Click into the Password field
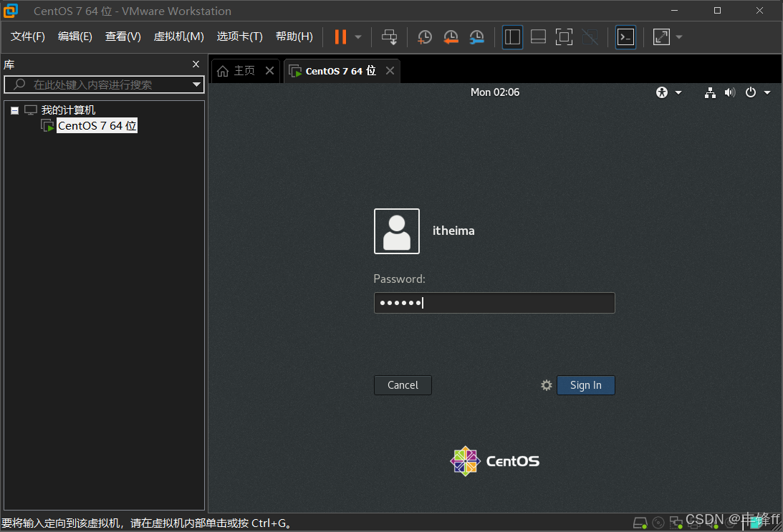The image size is (783, 532). (494, 303)
